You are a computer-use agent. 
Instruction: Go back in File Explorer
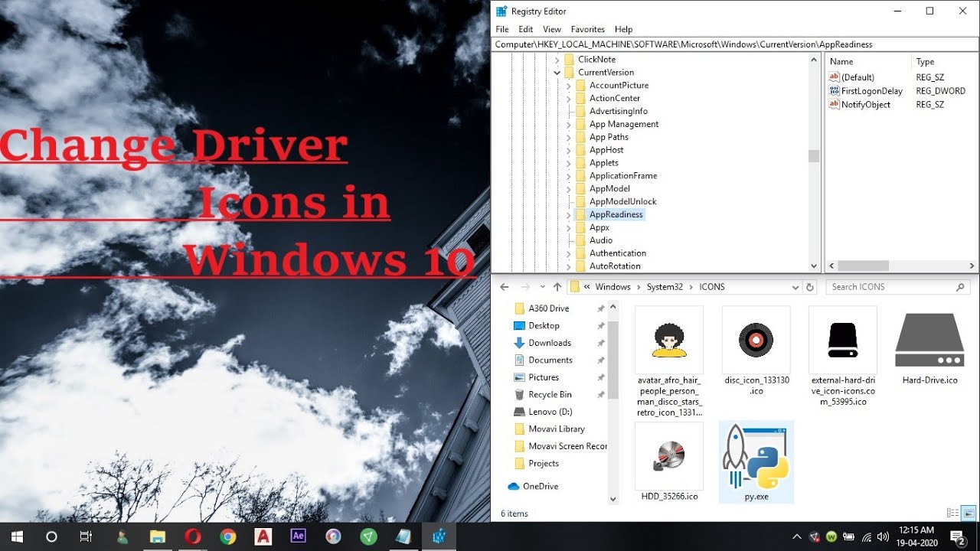tap(504, 287)
